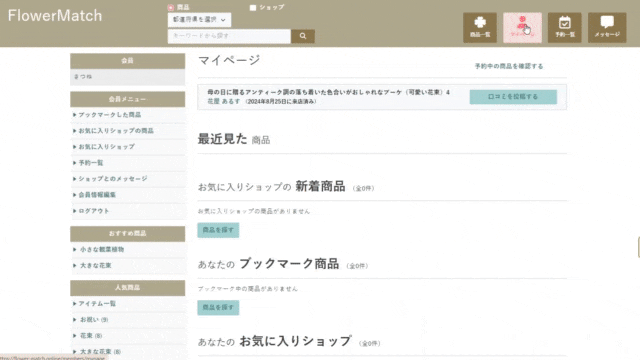Open 小さな観葉植物 recommended item
This screenshot has width=640, height=360.
point(102,249)
